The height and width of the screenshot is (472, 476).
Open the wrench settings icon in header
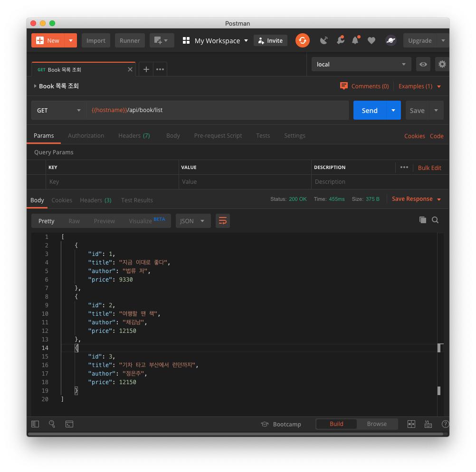pos(340,40)
